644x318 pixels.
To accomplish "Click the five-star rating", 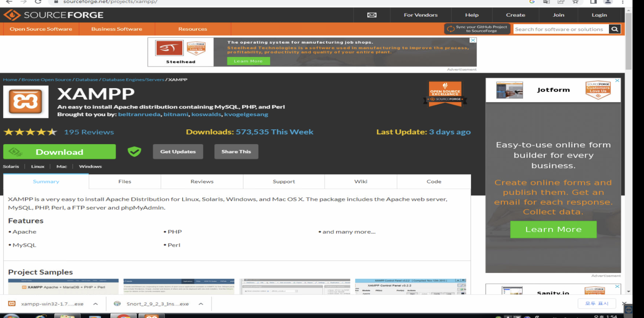I will coord(30,132).
